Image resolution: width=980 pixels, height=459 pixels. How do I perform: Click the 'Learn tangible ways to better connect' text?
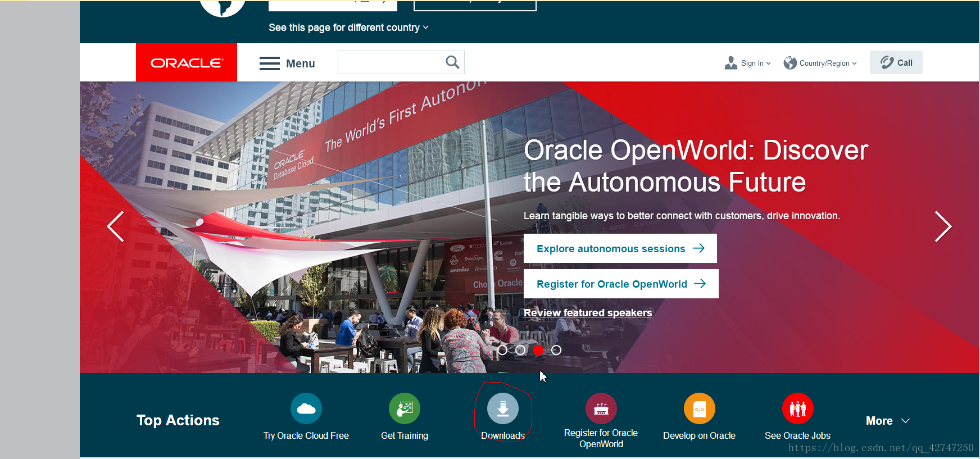pos(682,216)
